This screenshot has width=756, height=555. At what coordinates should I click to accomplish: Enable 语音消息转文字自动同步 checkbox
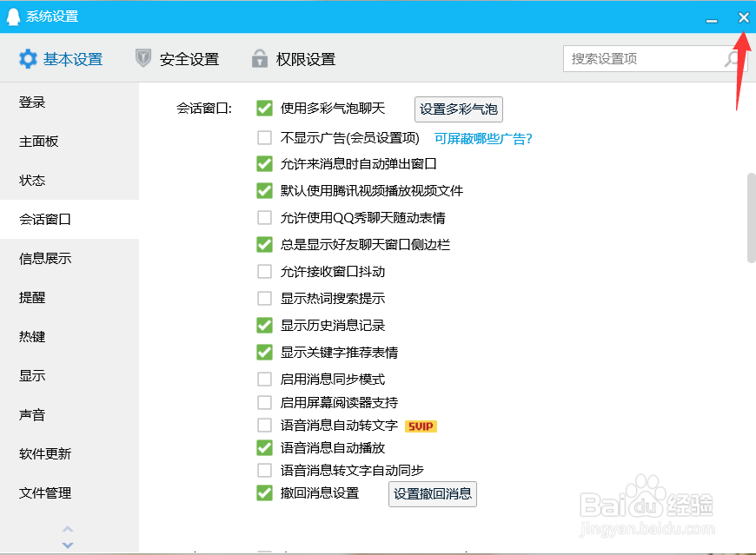tap(264, 470)
